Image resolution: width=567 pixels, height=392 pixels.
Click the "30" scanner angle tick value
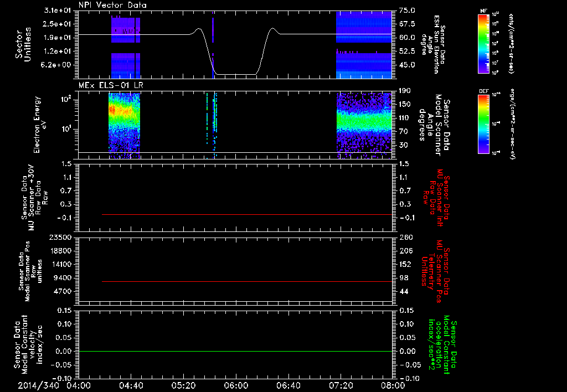pos(404,146)
